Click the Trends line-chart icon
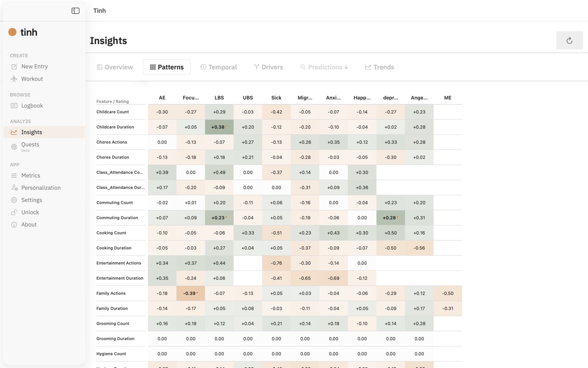 tap(368, 67)
